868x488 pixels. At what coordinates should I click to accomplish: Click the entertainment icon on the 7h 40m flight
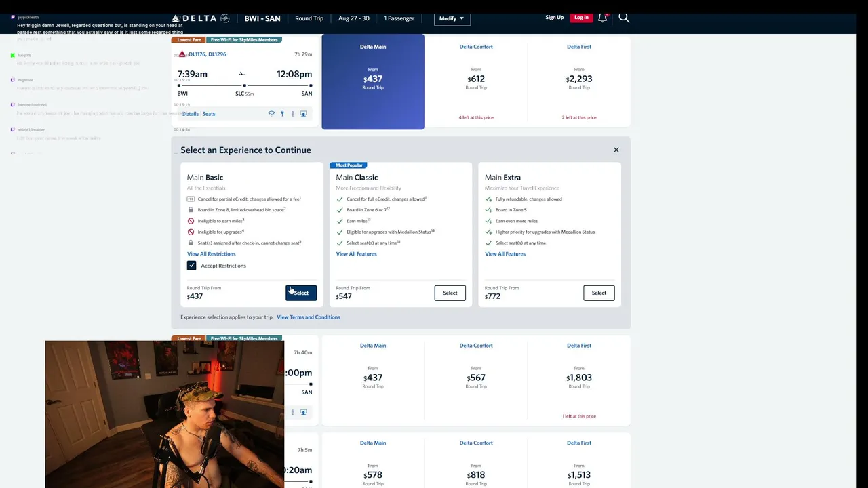[x=303, y=412]
